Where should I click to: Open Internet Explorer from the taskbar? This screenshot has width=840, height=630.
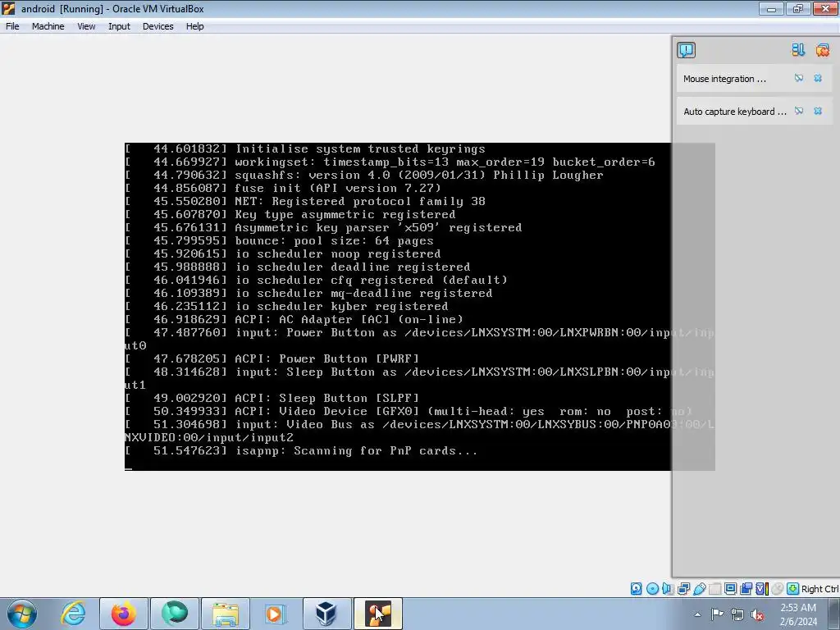click(x=73, y=614)
